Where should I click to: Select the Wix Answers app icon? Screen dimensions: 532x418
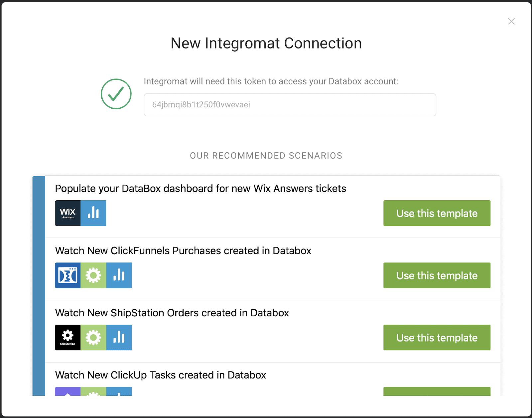pyautogui.click(x=67, y=213)
